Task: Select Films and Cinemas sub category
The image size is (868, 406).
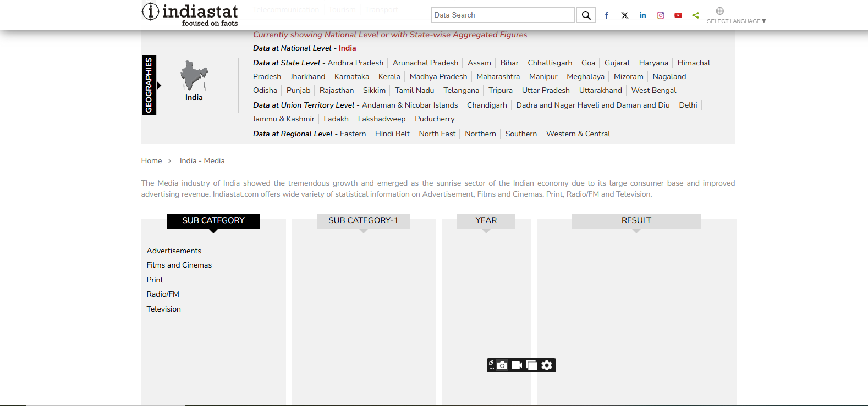Action: pyautogui.click(x=179, y=265)
